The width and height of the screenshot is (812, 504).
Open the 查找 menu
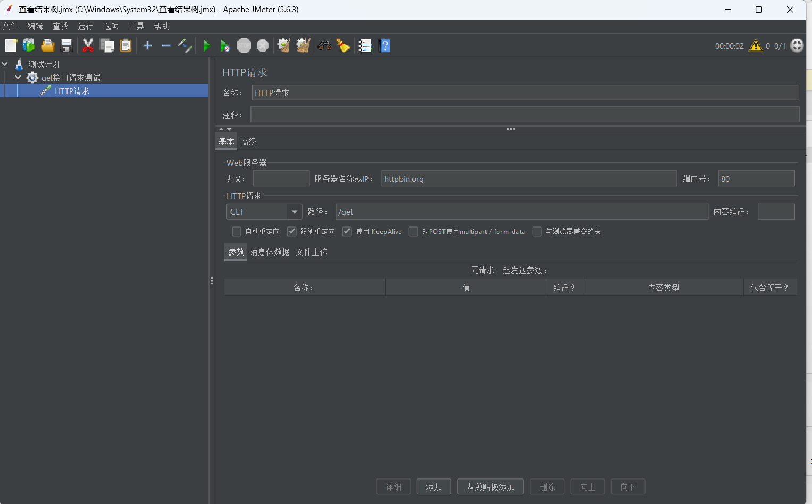[61, 26]
